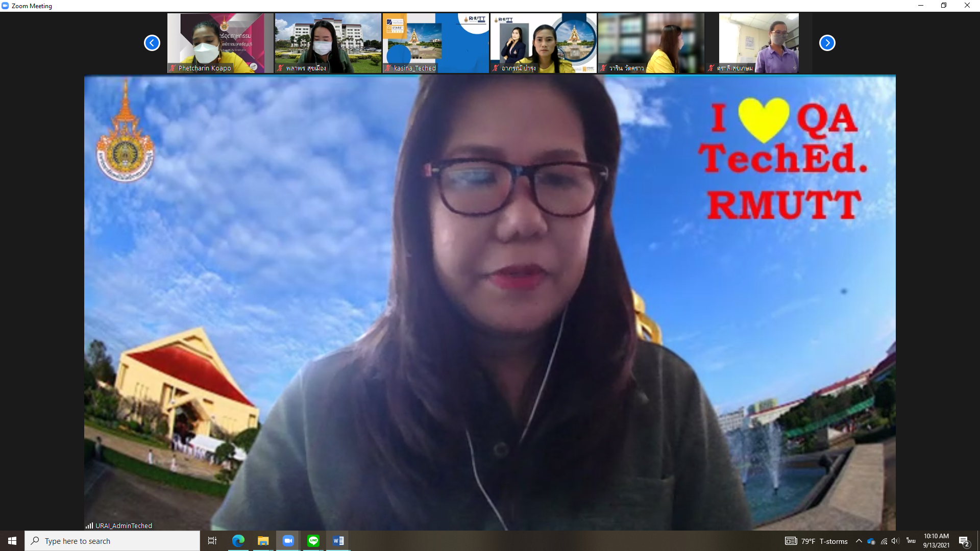
Task: Click the weather 79°F T-storms widget
Action: click(x=816, y=541)
